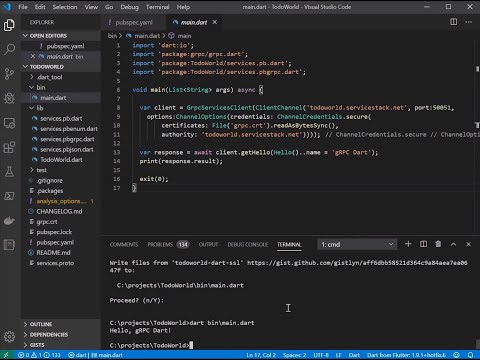Switch to the Output panel tab
480x360 pixels.
[x=208, y=245]
